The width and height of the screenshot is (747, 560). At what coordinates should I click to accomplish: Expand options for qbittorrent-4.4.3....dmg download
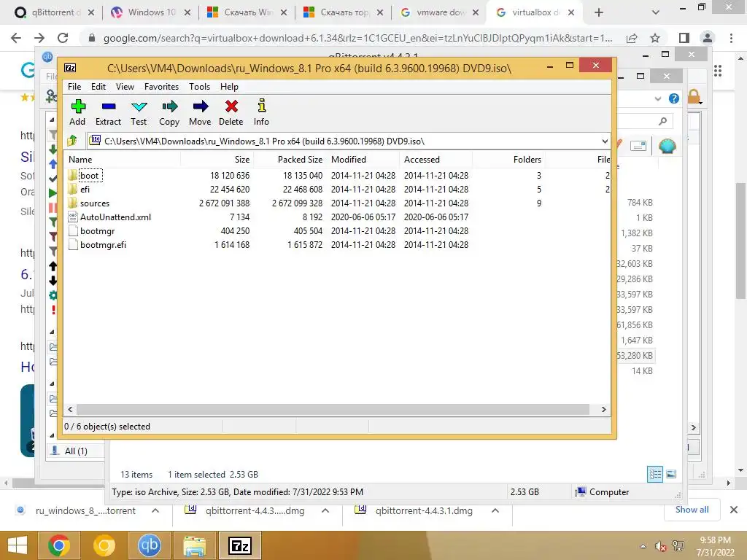[325, 510]
